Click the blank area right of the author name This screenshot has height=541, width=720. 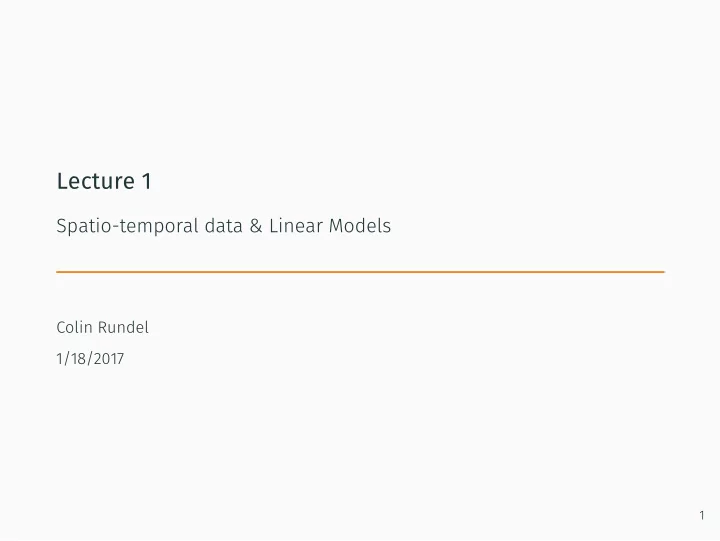(413, 327)
